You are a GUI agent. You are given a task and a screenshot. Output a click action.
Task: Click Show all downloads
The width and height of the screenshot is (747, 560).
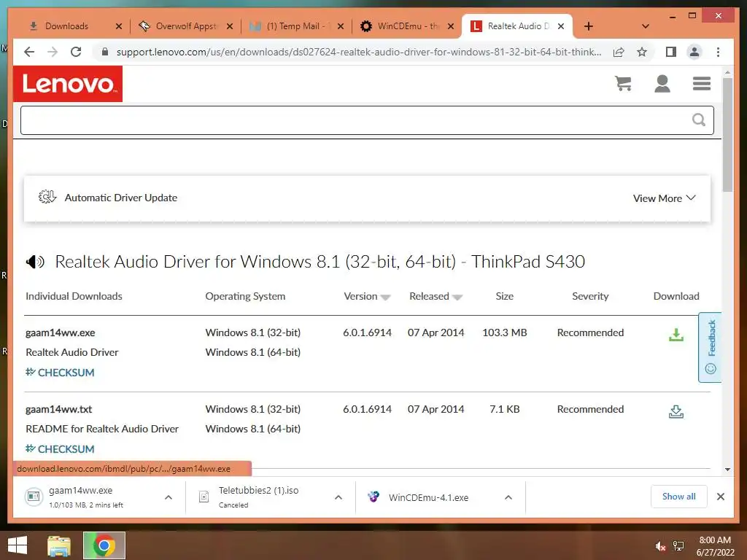(x=678, y=497)
